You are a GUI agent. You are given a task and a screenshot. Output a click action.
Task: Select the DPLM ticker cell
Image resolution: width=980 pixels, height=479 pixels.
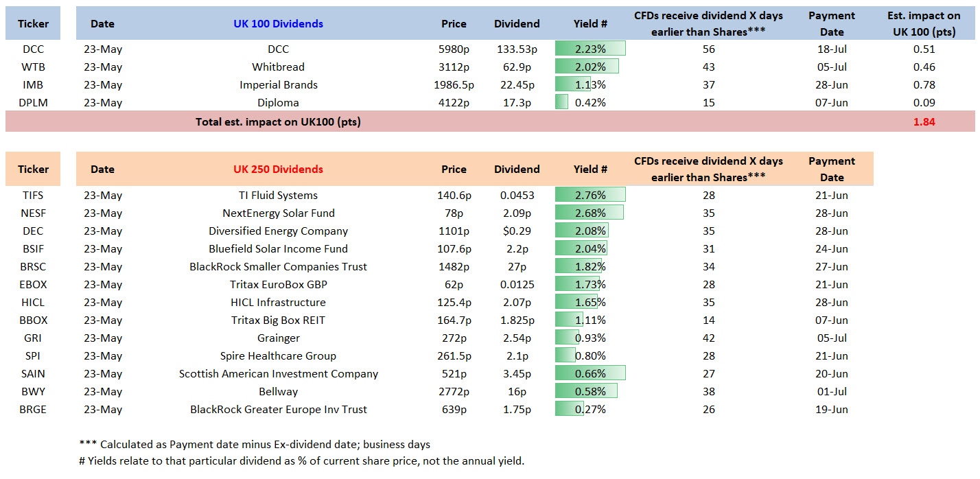pos(33,103)
